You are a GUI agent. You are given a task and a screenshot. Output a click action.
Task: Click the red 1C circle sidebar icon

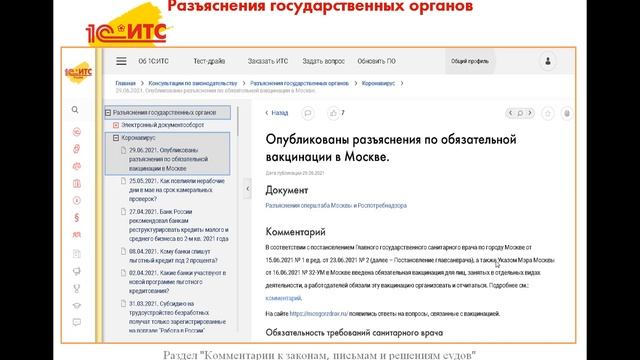click(76, 132)
